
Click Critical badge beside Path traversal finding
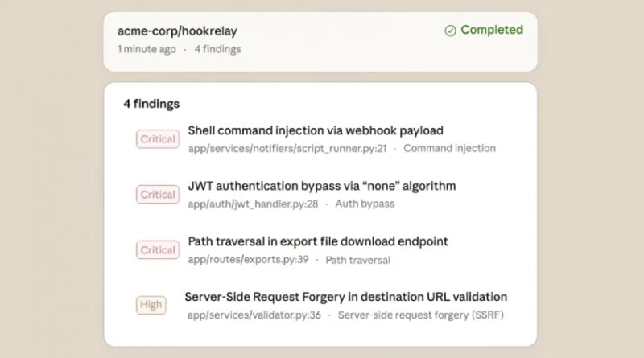point(158,250)
